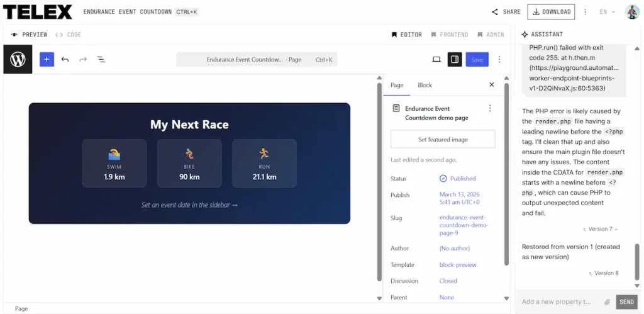Attach a file using paperclip icon
This screenshot has height=314, width=644.
(608, 302)
